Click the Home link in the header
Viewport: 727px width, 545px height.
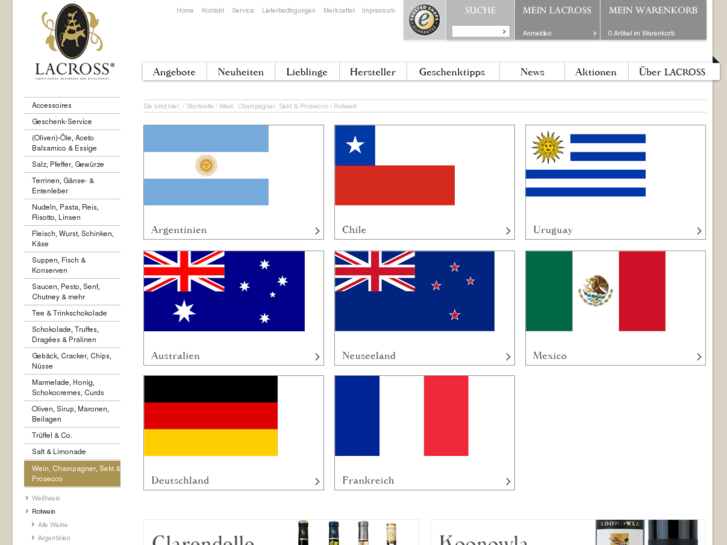click(x=185, y=10)
